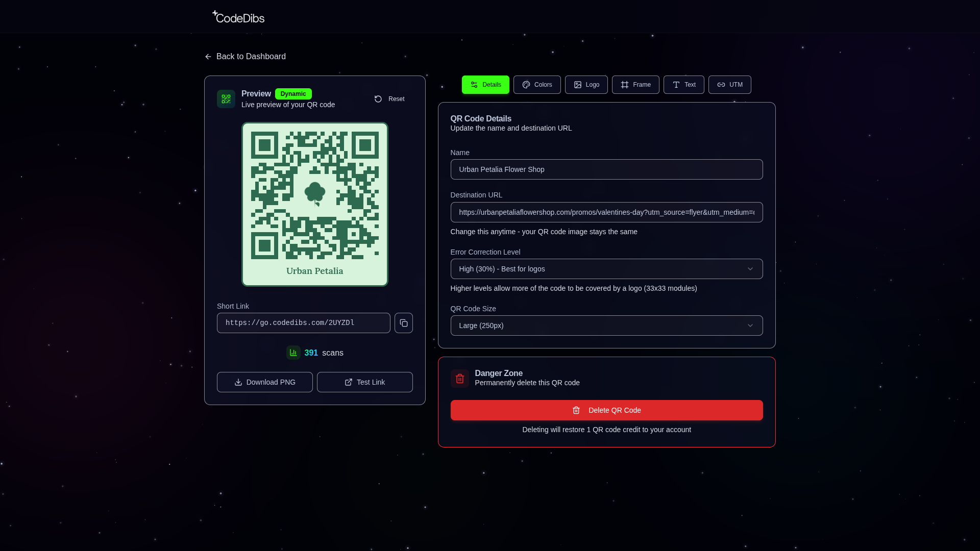
Task: Select the Frame icon tab
Action: 625,84
